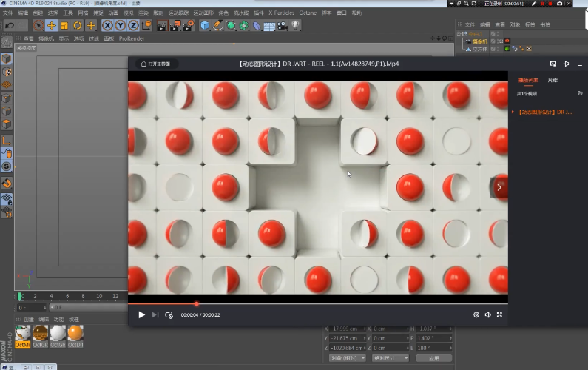Select the white OctGlo material thumbnail
Image resolution: width=588 pixels, height=370 pixels.
point(57,334)
